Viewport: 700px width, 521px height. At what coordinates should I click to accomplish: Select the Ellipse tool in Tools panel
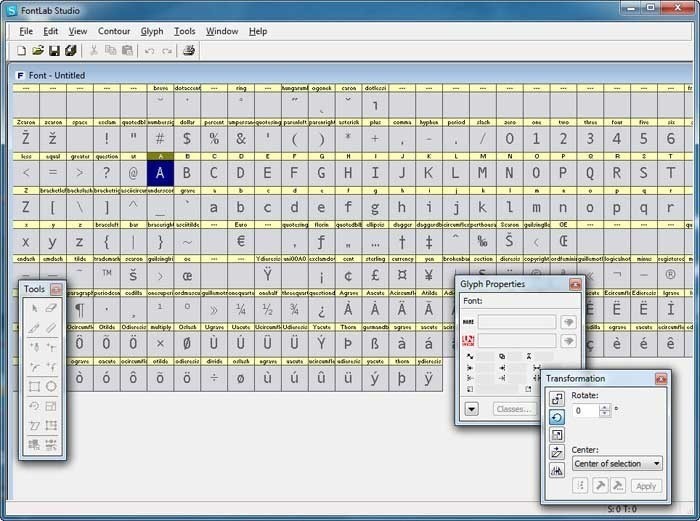pyautogui.click(x=51, y=386)
